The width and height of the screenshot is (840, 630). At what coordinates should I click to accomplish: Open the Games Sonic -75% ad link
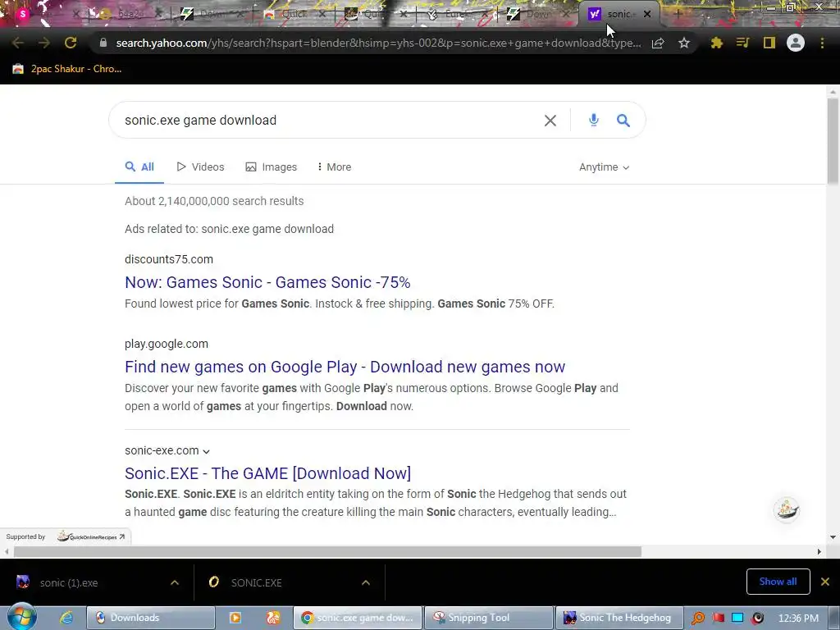[x=267, y=282]
